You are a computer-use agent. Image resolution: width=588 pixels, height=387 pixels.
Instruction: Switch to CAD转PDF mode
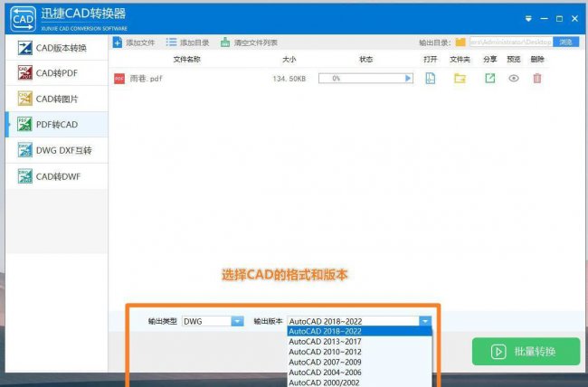pyautogui.click(x=57, y=72)
